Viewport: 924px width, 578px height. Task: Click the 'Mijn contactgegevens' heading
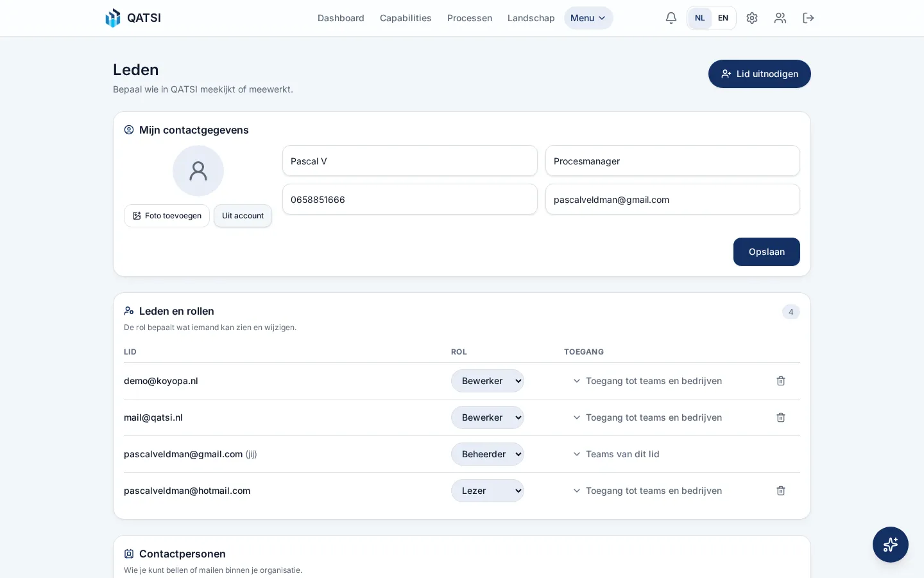(x=194, y=130)
